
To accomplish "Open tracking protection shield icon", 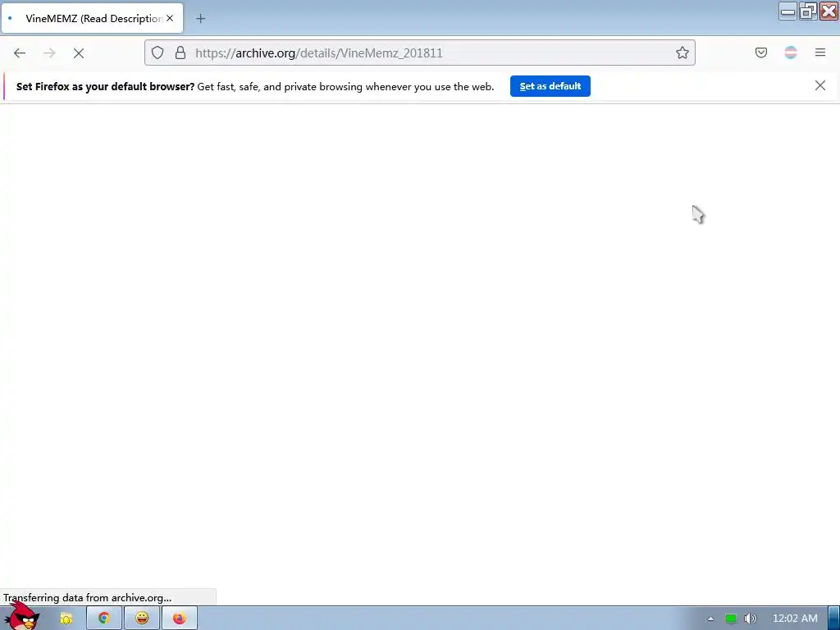I will pos(157,52).
